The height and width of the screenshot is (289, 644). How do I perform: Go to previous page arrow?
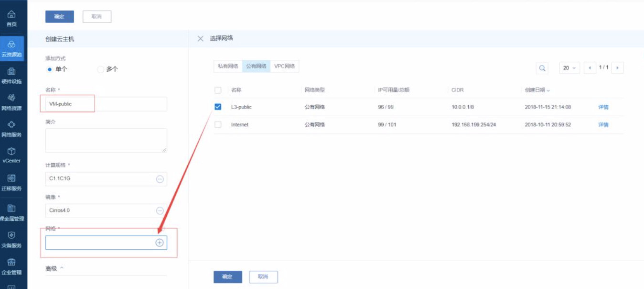tap(590, 68)
